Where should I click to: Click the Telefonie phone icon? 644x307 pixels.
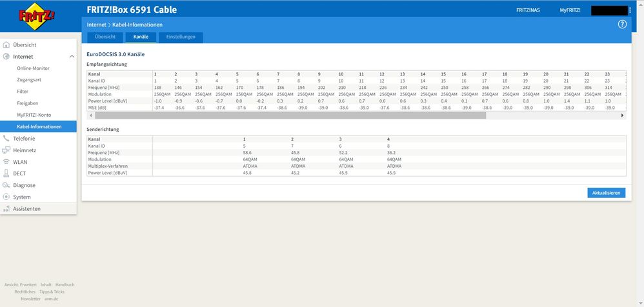point(6,138)
